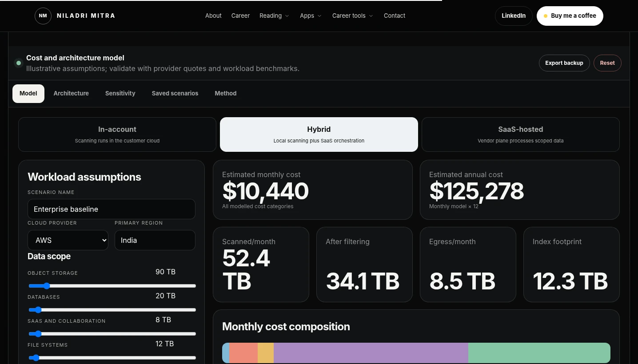Switch to the Model tab
This screenshot has height=364, width=638.
point(28,94)
